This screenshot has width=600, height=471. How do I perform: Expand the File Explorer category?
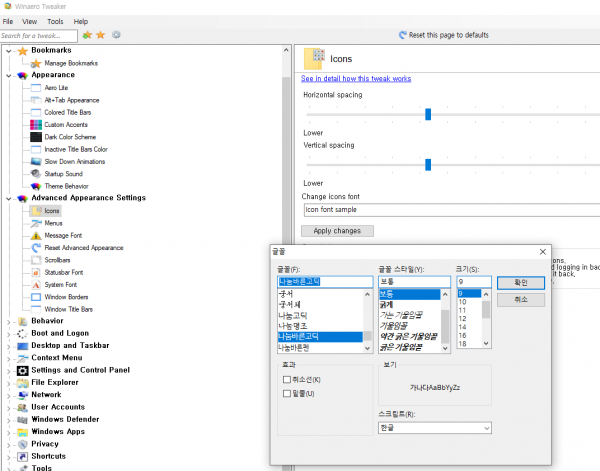click(x=8, y=383)
